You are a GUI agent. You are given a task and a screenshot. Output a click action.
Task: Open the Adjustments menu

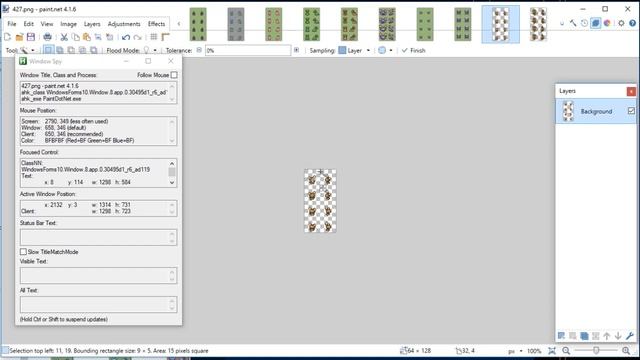[124, 24]
